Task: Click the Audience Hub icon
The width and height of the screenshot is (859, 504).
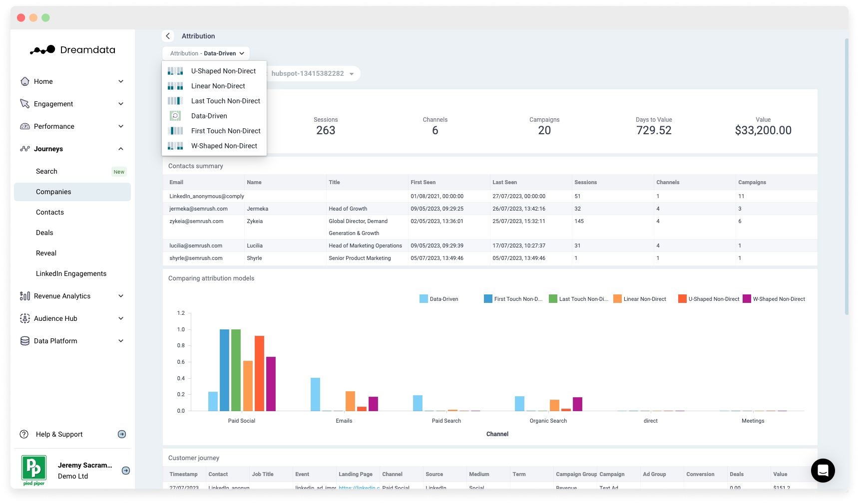Action: (x=24, y=318)
